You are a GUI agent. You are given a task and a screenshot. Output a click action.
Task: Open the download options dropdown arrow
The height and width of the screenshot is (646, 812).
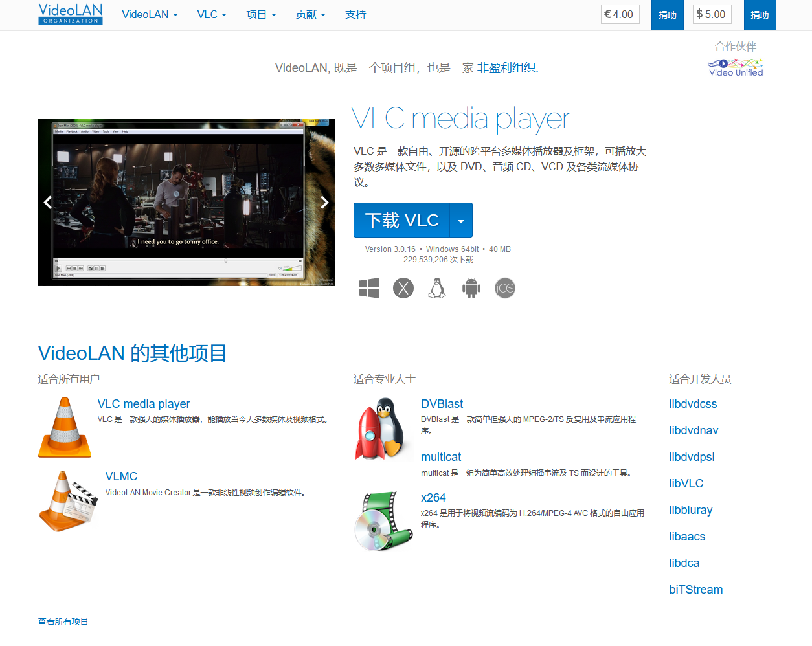[461, 221]
